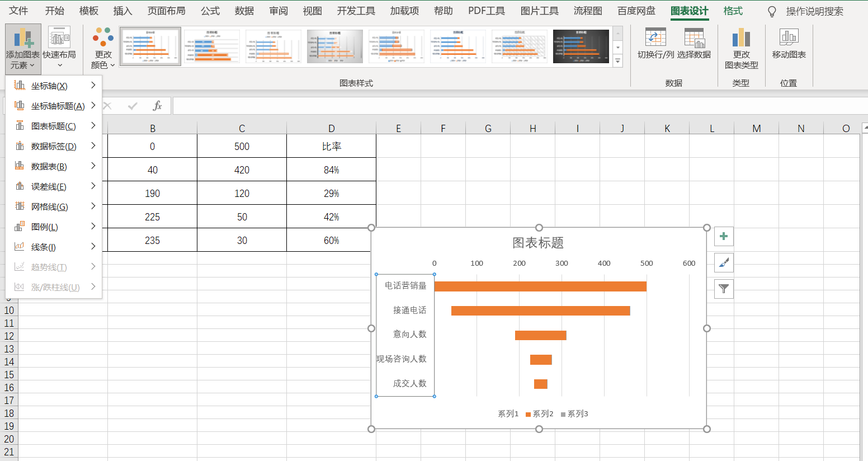This screenshot has height=461, width=868.
Task: Expand the 数据表(B) submenu arrow
Action: [x=93, y=166]
